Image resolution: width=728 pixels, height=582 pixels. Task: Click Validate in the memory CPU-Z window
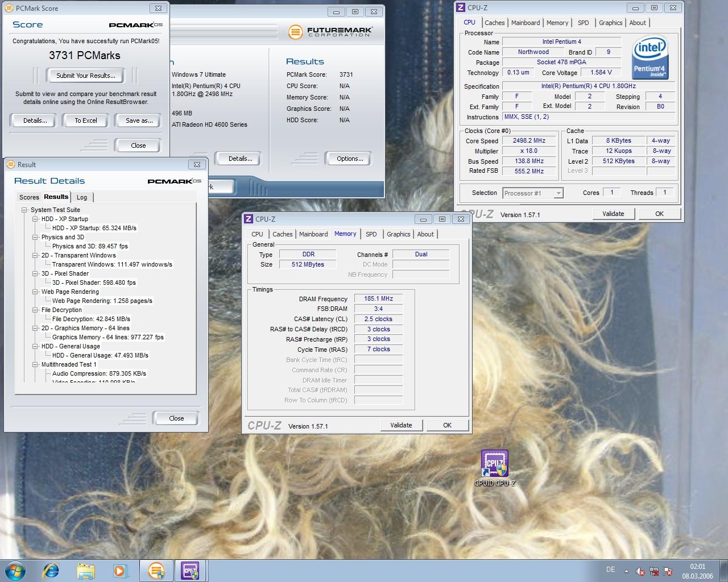tap(401, 425)
